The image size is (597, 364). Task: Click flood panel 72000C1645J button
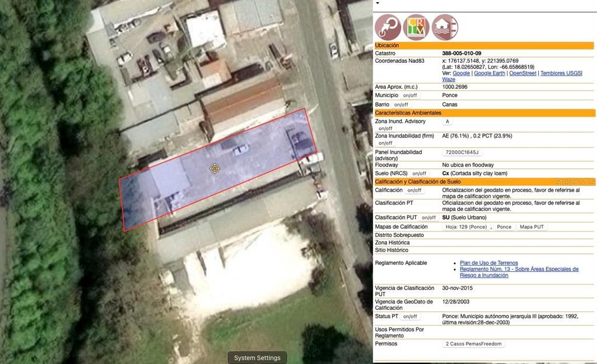(x=462, y=153)
